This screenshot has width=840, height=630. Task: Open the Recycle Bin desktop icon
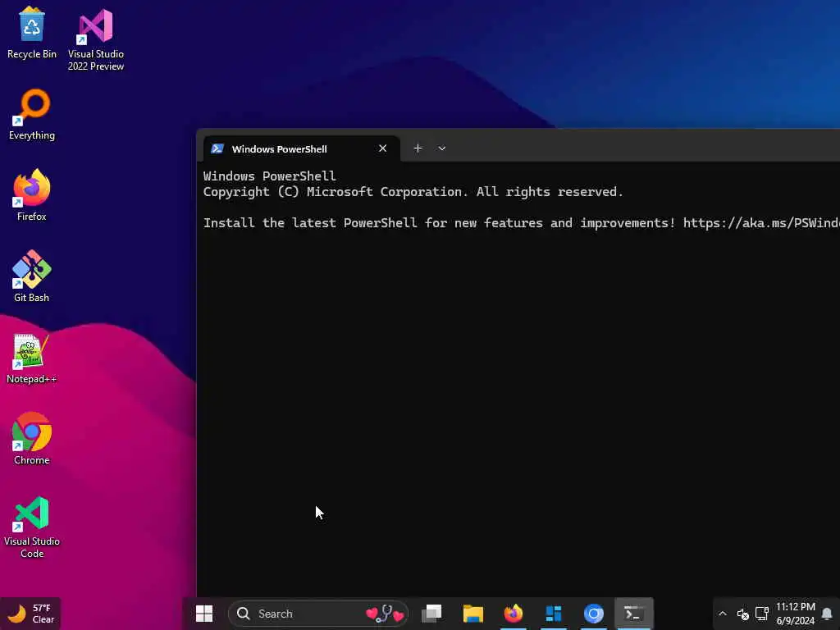tap(32, 33)
